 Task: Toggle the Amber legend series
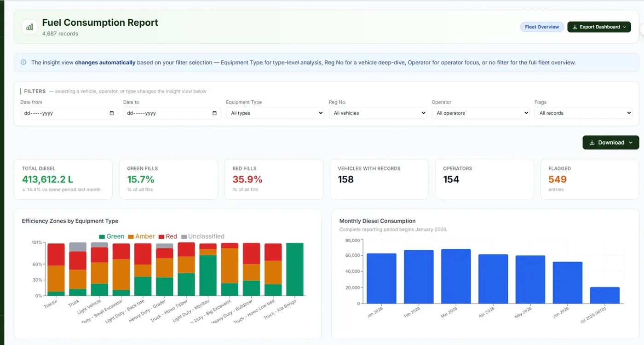point(141,236)
